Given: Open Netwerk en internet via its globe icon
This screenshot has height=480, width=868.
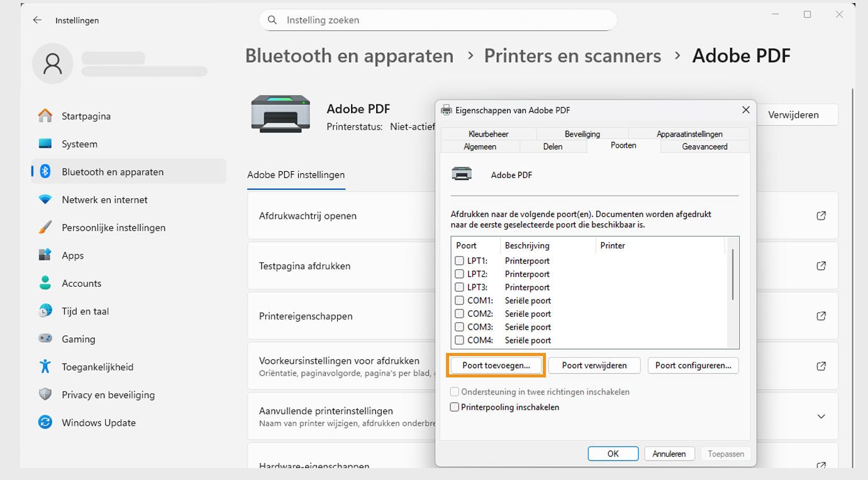Looking at the screenshot, I should coord(44,199).
